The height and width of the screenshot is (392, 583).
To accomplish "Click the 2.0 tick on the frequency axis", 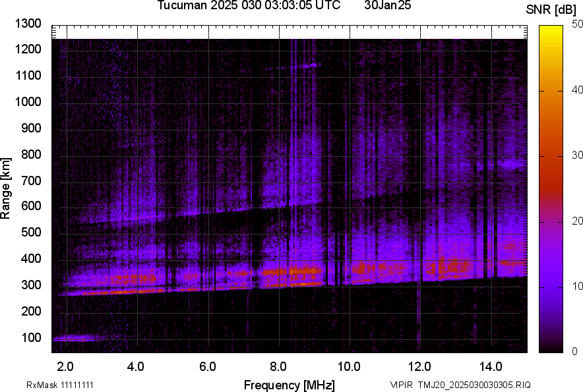I will tap(65, 366).
